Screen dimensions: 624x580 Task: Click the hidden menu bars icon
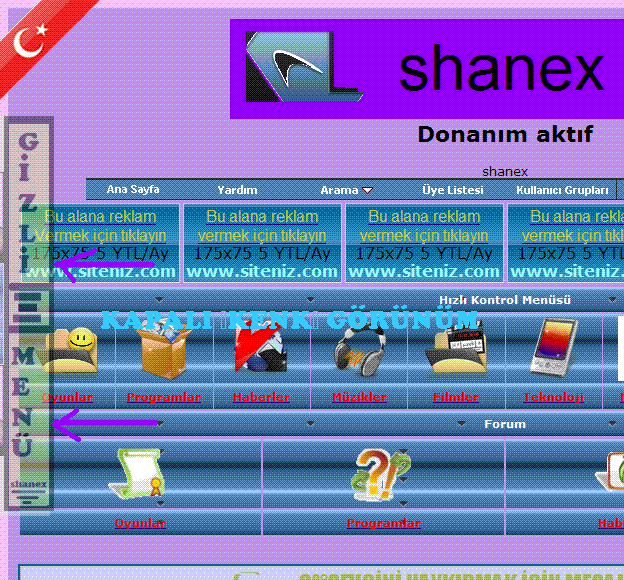coord(29,308)
